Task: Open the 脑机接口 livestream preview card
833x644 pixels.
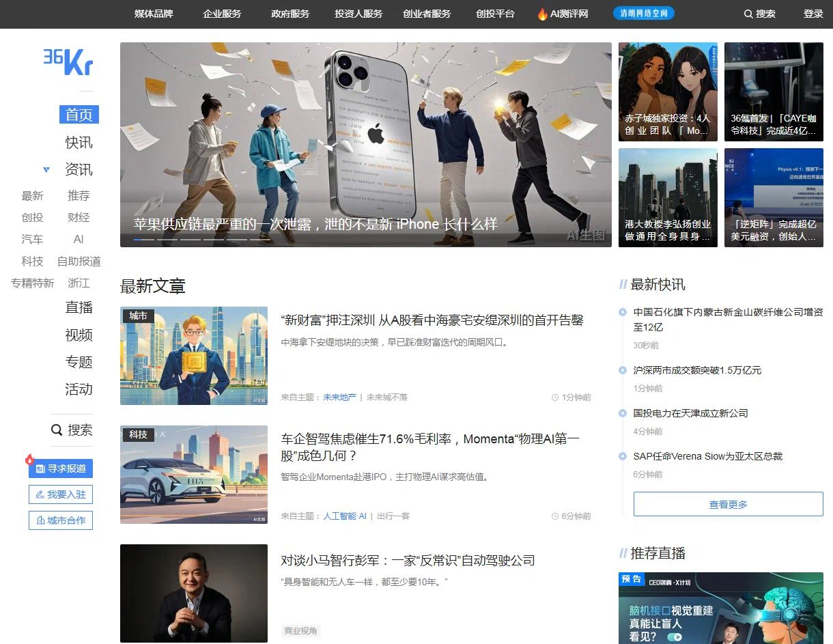Action: tap(721, 608)
